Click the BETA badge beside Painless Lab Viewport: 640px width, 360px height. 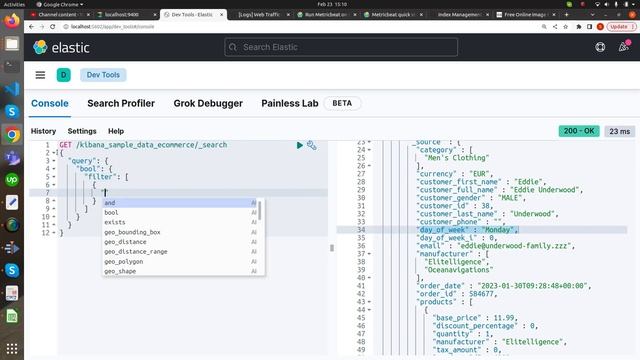point(342,103)
